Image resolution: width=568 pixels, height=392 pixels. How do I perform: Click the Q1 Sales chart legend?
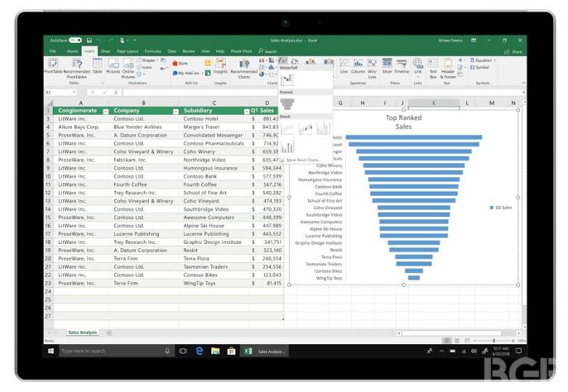[x=500, y=208]
